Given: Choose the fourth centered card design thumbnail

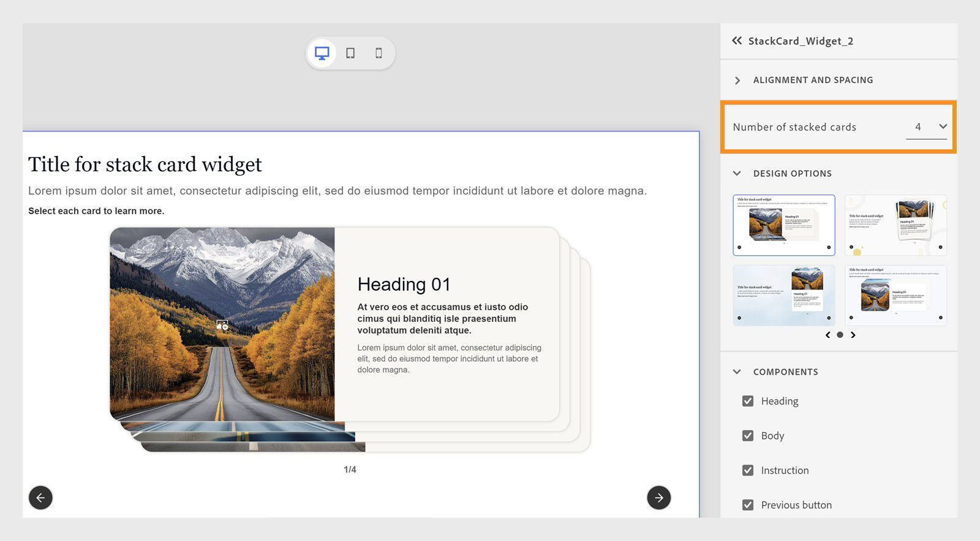Looking at the screenshot, I should 896,295.
